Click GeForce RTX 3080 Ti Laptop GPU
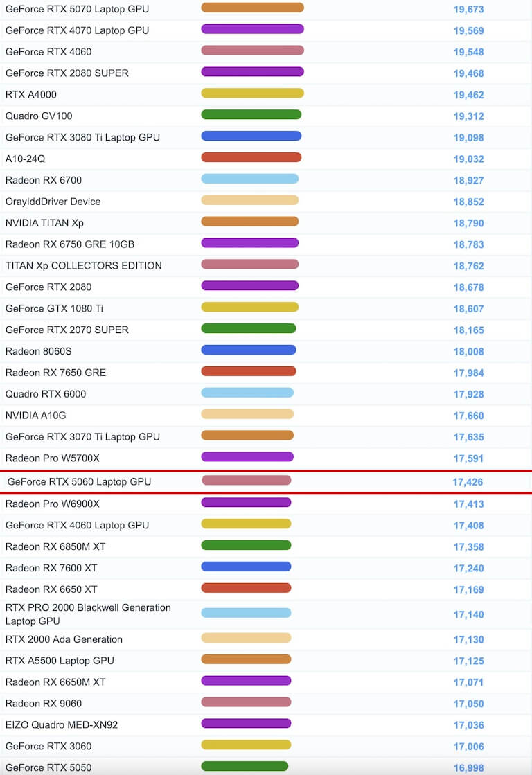Screen dimensions: 532x775 point(82,137)
